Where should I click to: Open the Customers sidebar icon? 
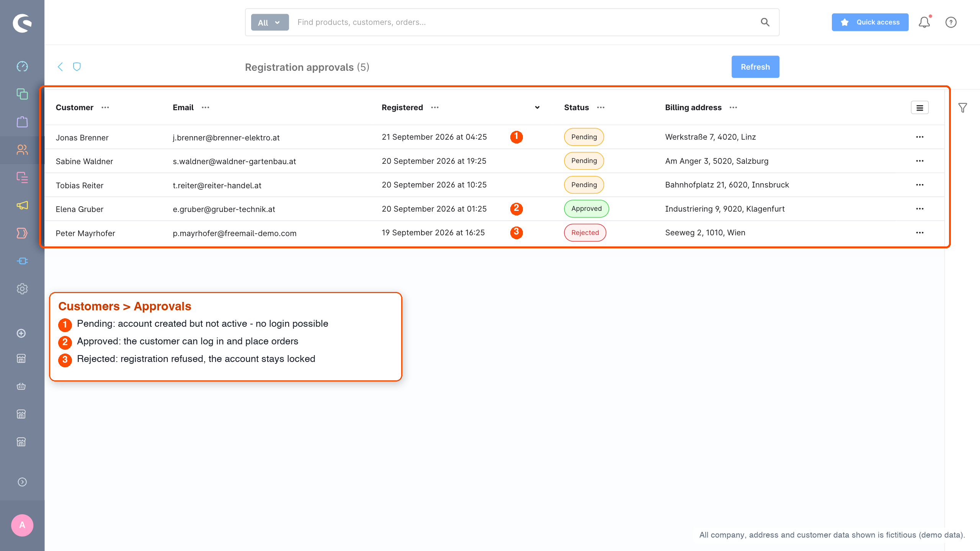22,150
